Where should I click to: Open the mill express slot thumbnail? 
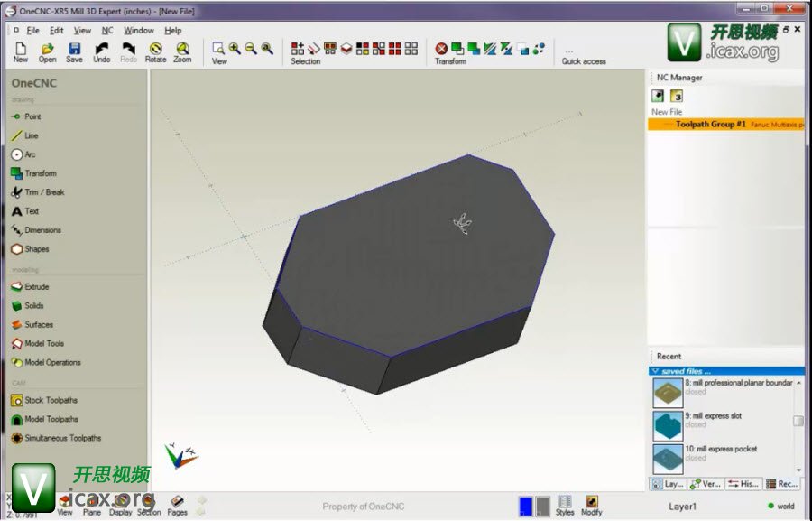point(668,424)
